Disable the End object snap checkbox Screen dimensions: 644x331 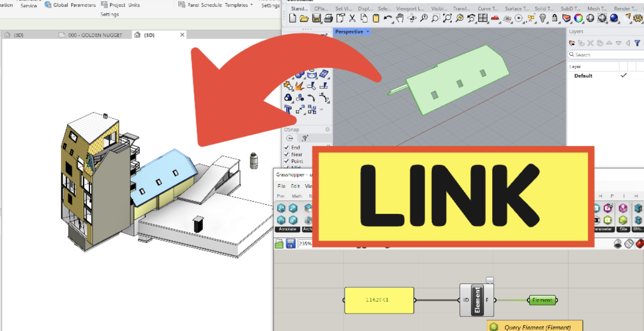286,147
